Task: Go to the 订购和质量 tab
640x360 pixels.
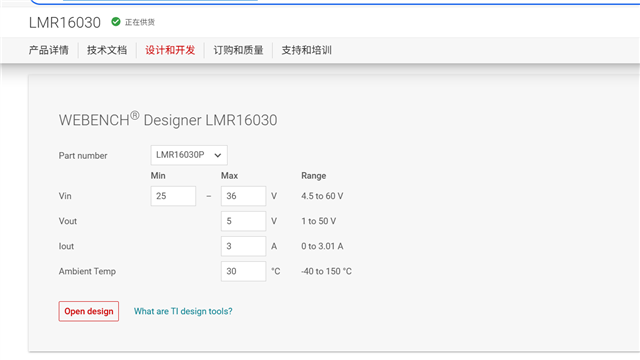Action: pyautogui.click(x=238, y=50)
